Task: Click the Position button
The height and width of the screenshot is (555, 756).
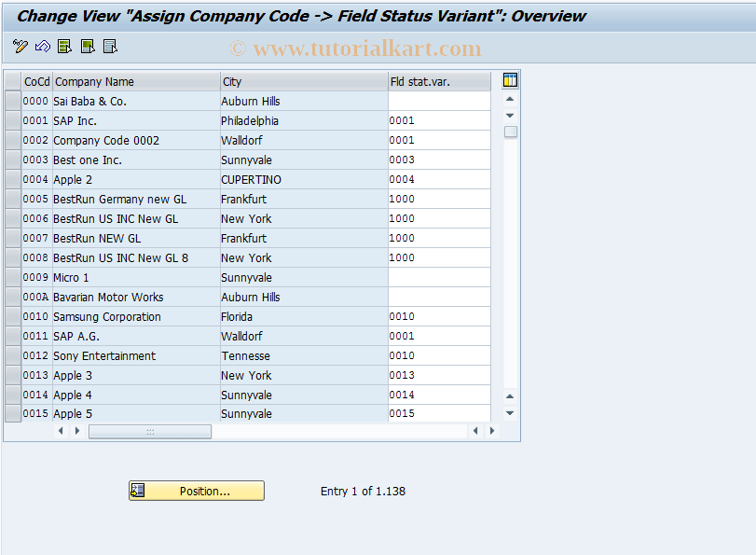Action: pyautogui.click(x=196, y=491)
